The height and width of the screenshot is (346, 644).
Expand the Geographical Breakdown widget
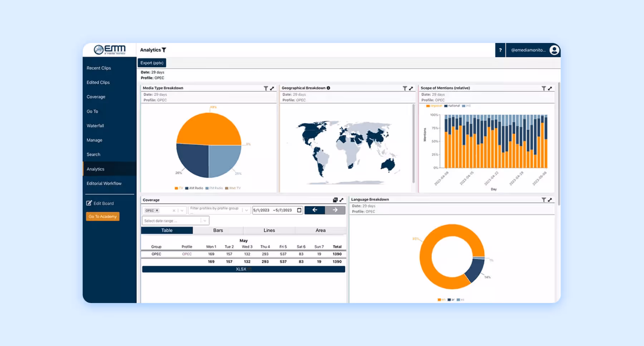click(x=411, y=88)
